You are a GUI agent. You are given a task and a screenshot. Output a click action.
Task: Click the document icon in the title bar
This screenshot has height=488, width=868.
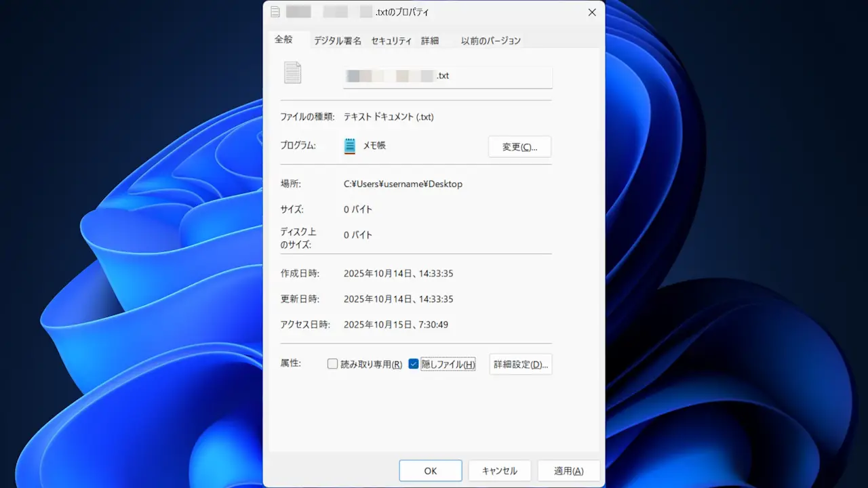coord(275,12)
